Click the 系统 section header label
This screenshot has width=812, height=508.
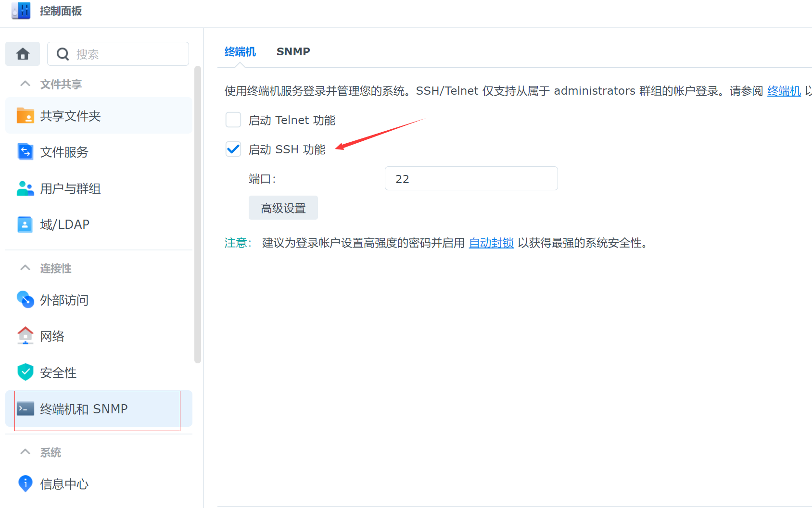[x=51, y=452]
